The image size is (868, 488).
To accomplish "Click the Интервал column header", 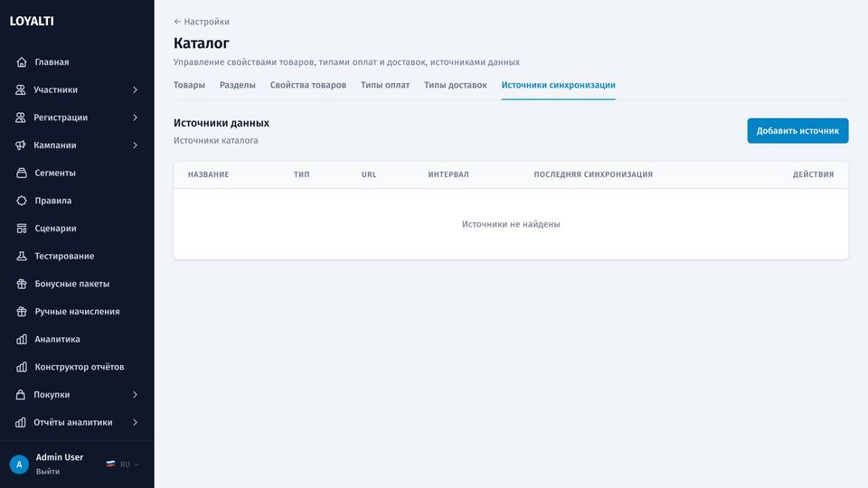I will 448,174.
